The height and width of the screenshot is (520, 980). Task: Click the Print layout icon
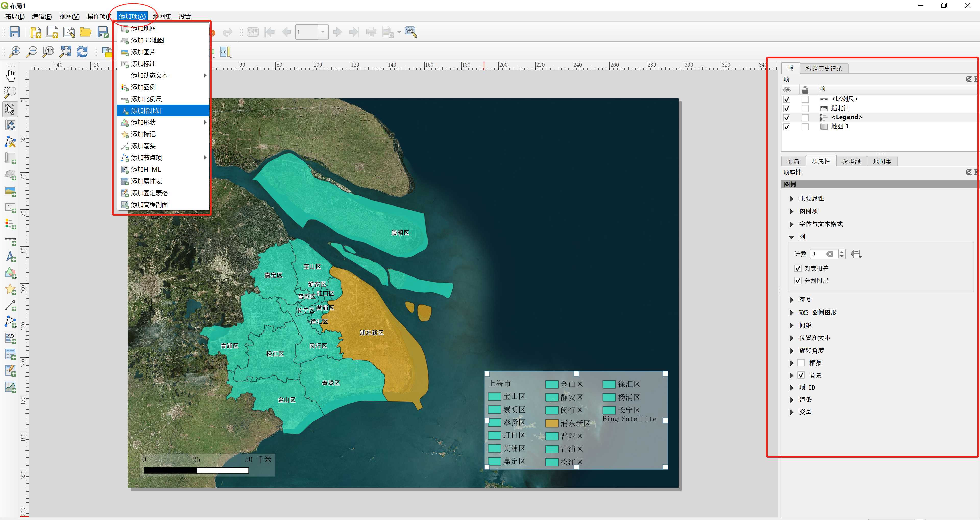(x=371, y=32)
